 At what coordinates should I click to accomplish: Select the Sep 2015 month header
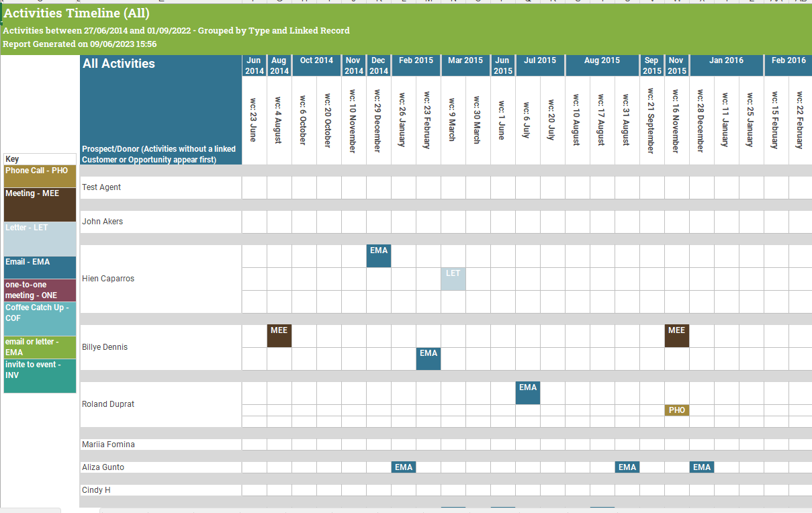(x=652, y=66)
